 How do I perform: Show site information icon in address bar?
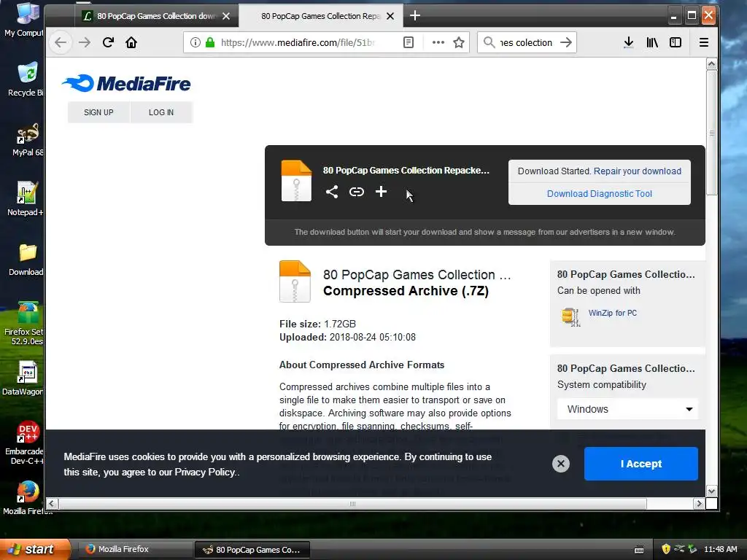pyautogui.click(x=196, y=42)
